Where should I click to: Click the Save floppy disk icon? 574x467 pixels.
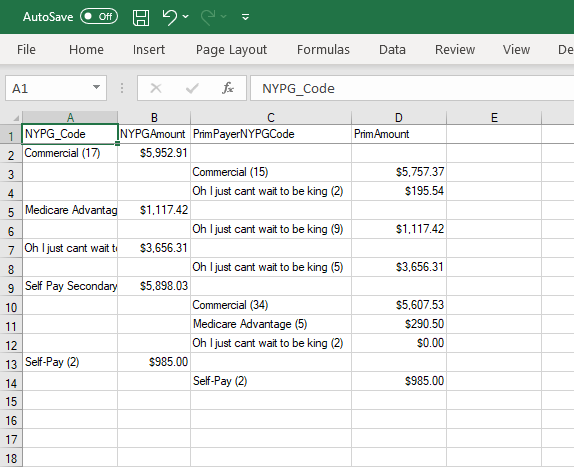(x=141, y=17)
